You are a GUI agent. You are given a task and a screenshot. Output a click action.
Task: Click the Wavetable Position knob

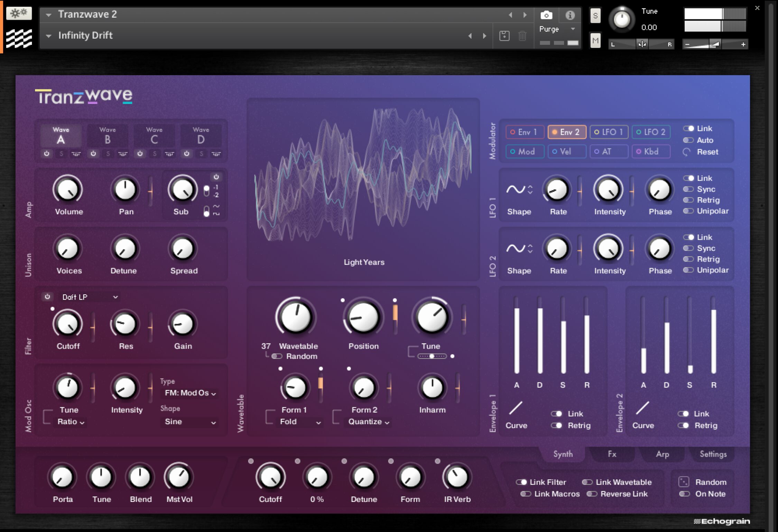tap(363, 317)
